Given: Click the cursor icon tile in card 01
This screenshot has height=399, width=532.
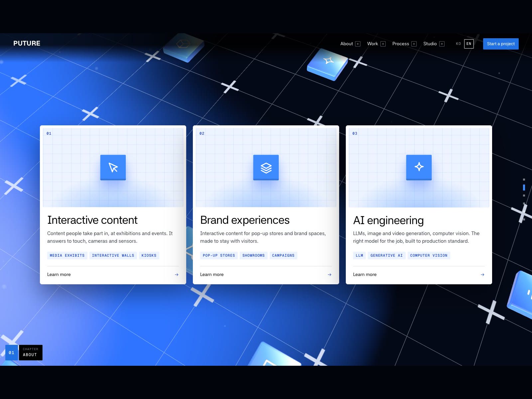Looking at the screenshot, I should 113,168.
